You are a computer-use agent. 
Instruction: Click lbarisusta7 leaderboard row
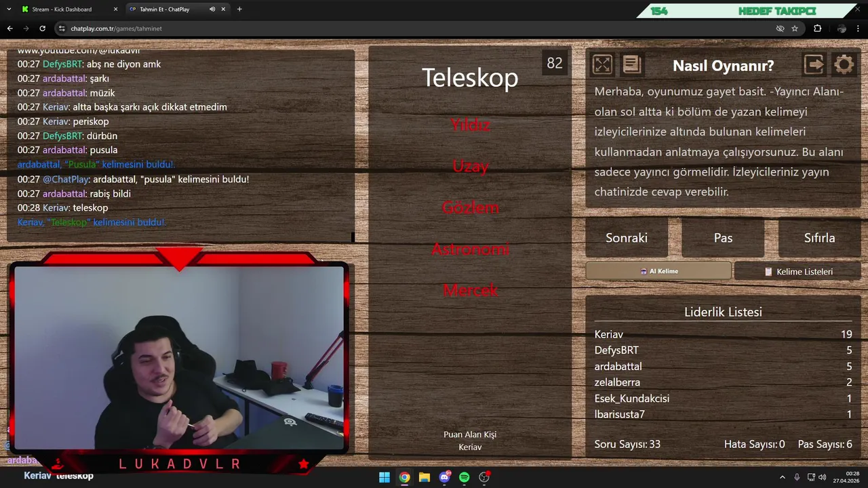pos(723,414)
